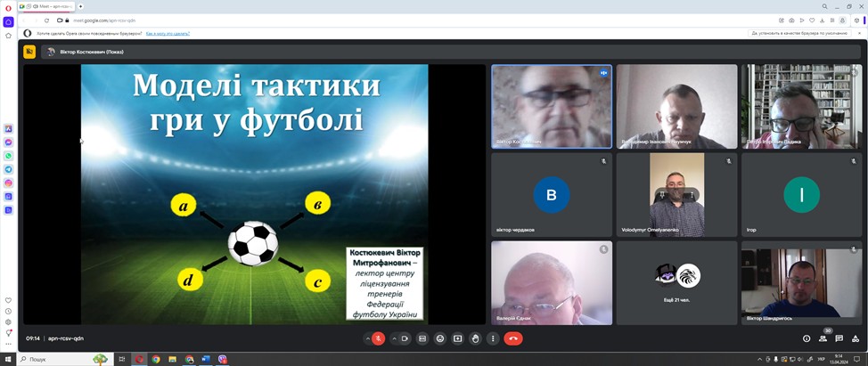The width and height of the screenshot is (868, 366).
Task: Click the shared football tactics slide
Action: [255, 194]
